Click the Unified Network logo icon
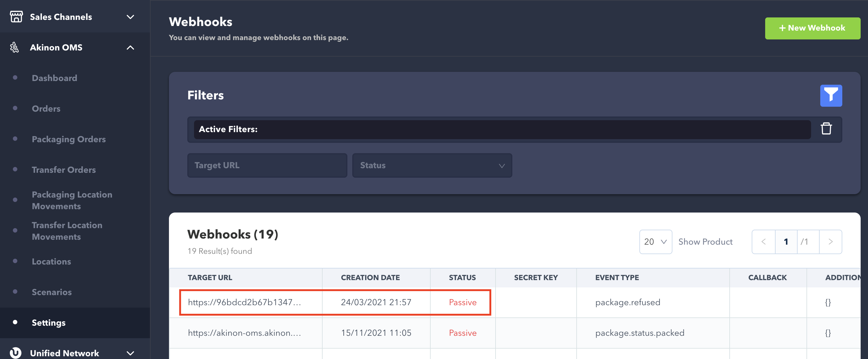Screen dimensions: 868x359 point(16,353)
